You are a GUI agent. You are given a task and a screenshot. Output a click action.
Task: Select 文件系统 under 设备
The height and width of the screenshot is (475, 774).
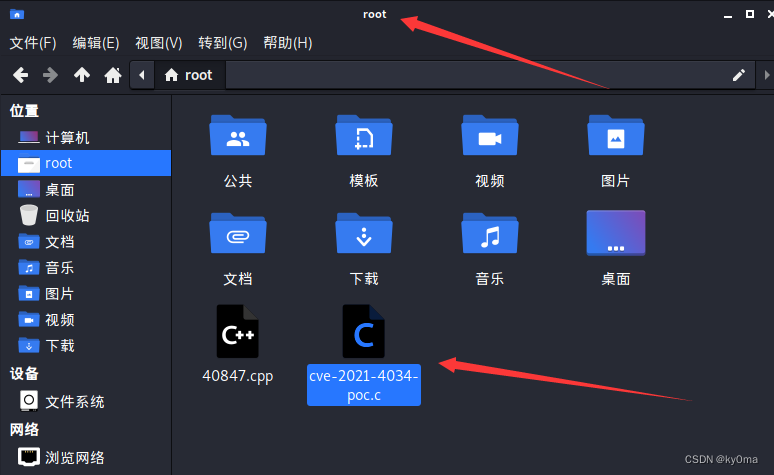pos(86,401)
